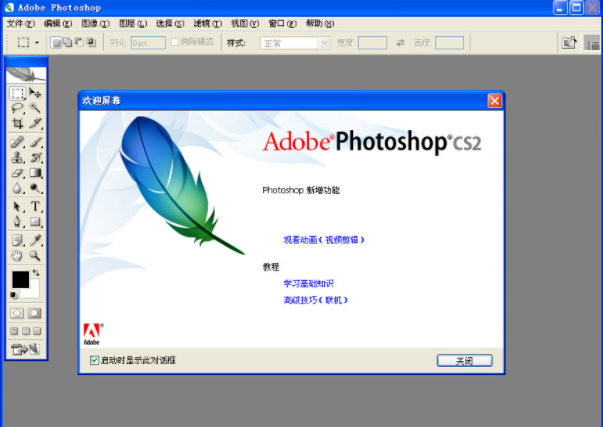Open 观看动画 (视频剪辑) link

[324, 240]
